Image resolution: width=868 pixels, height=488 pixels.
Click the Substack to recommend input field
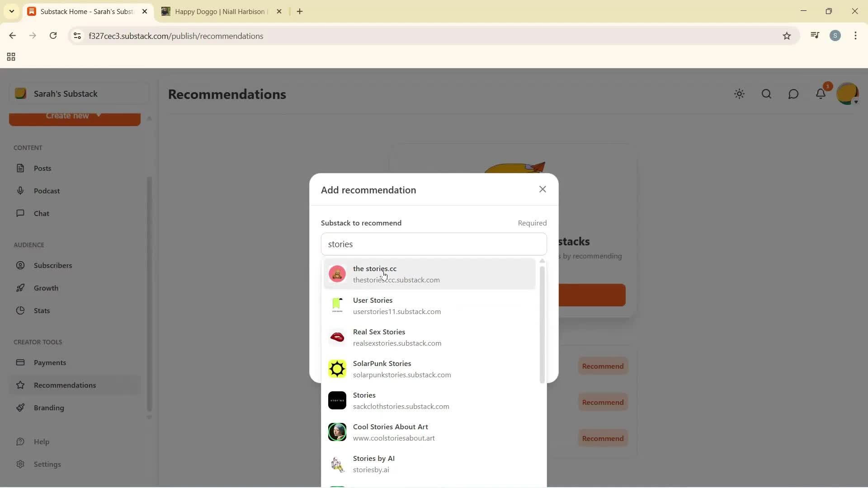click(433, 244)
